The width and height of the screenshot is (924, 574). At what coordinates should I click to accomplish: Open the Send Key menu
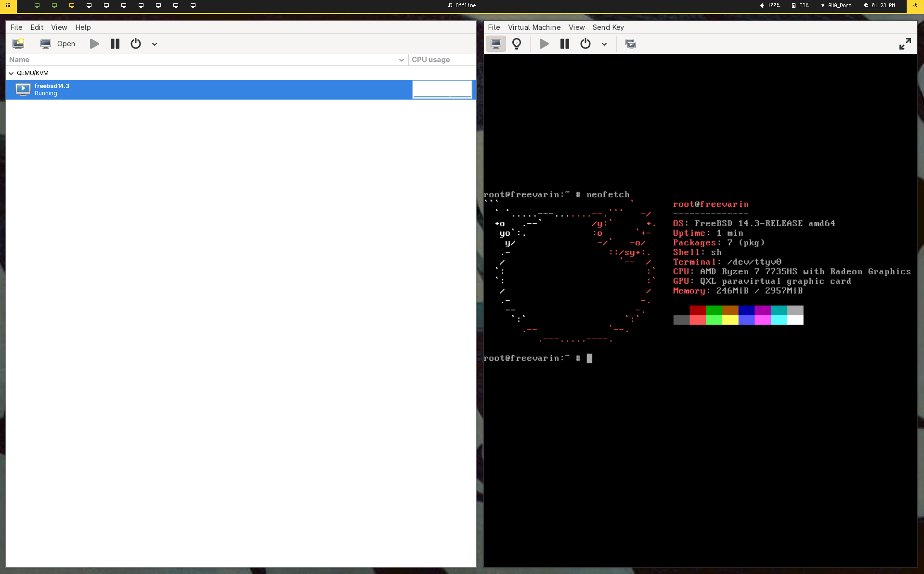click(608, 27)
